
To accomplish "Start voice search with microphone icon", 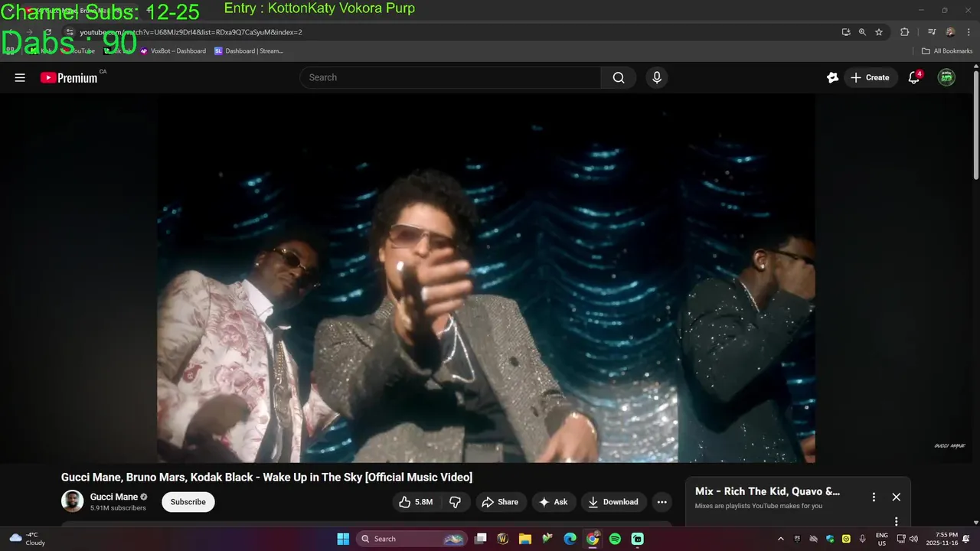I will pyautogui.click(x=657, y=77).
